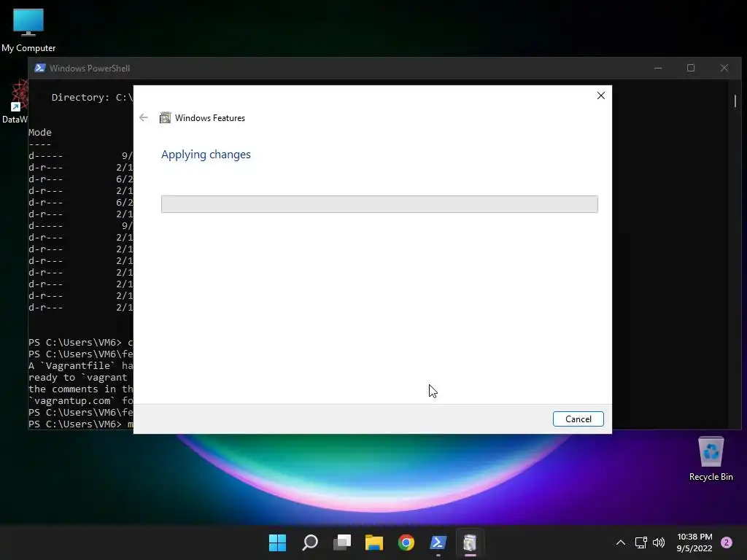Switch to PowerShell via taskbar icon

[438, 542]
